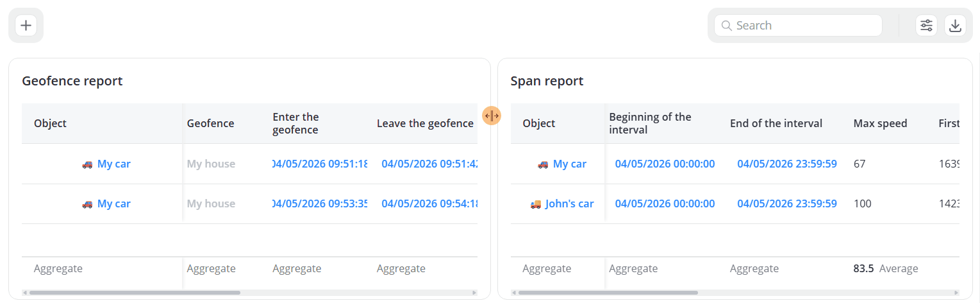The image size is (980, 303).
Task: Open Aggregate under Leave the geofence
Action: click(x=401, y=268)
